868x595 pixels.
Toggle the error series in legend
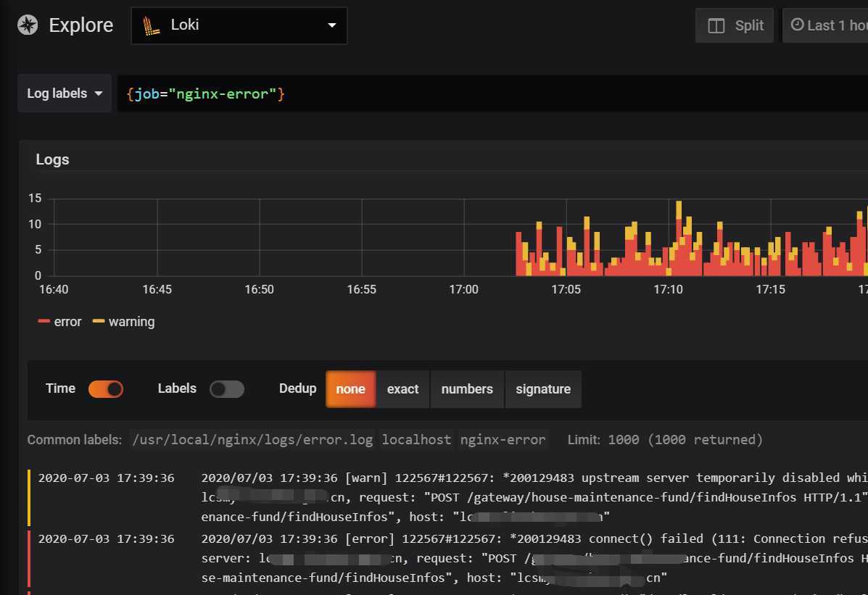coord(59,322)
